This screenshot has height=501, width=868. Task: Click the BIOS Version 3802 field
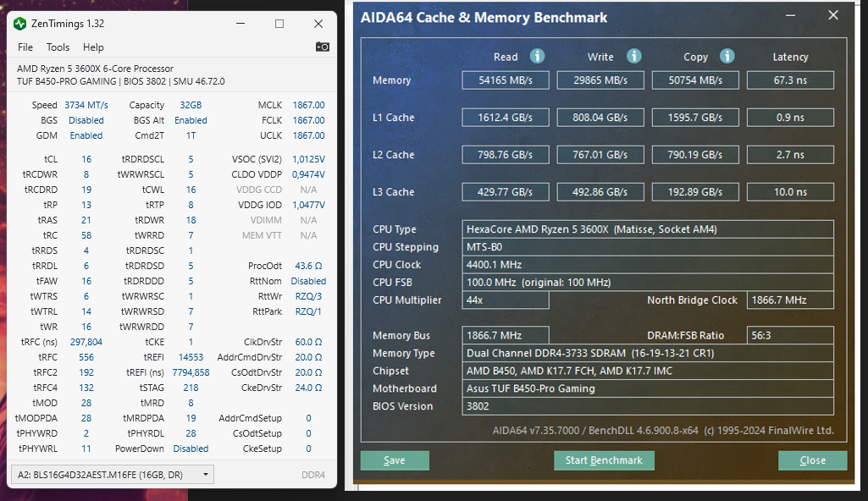[x=648, y=406]
